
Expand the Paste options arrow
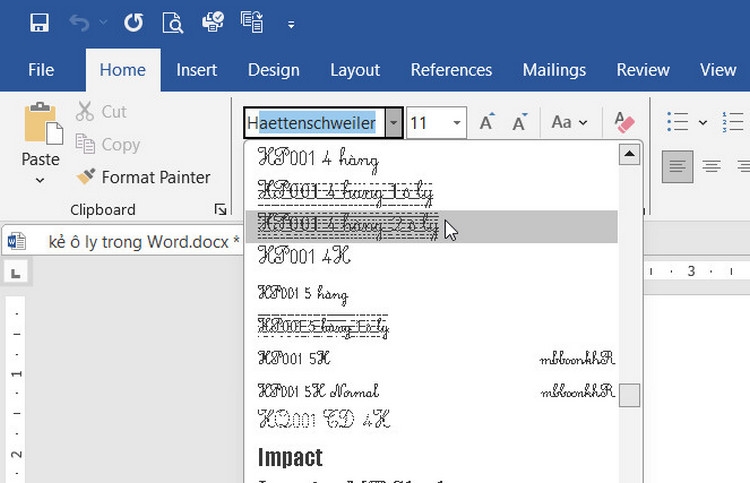coord(40,180)
